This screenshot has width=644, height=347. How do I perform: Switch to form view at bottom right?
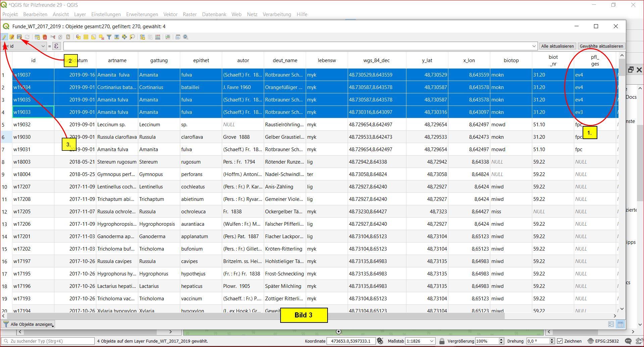[x=611, y=324]
